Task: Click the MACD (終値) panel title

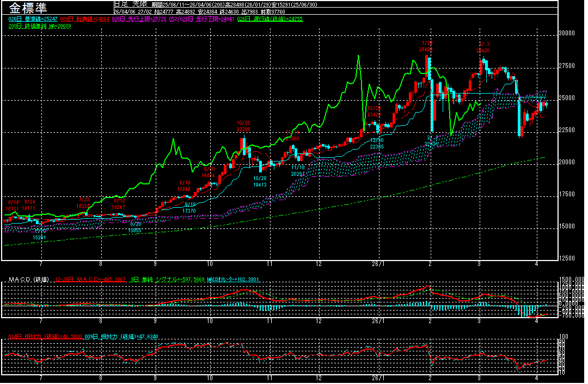Action: point(28,280)
